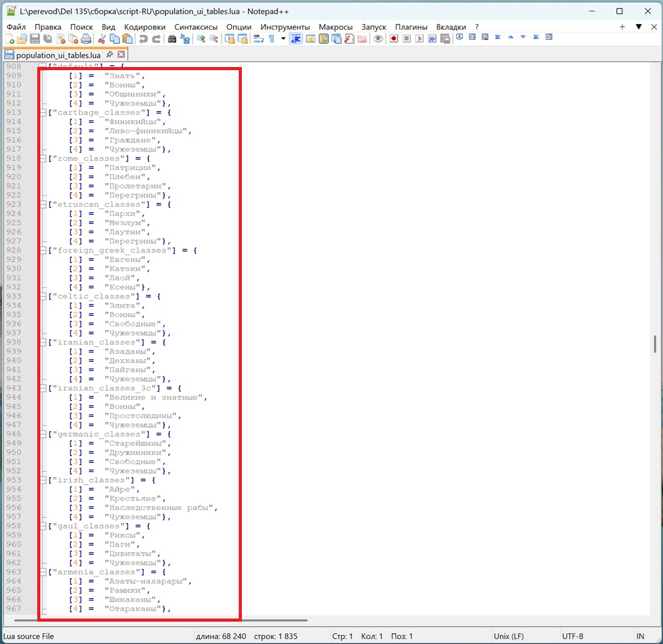The image size is (663, 644).
Task: Click Compare plugin Set as First icon
Action: pyautogui.click(x=460, y=37)
